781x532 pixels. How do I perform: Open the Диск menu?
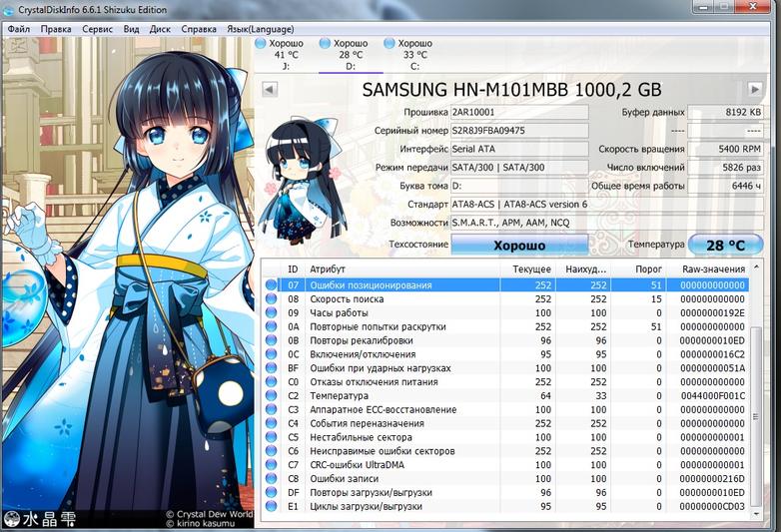pyautogui.click(x=160, y=29)
